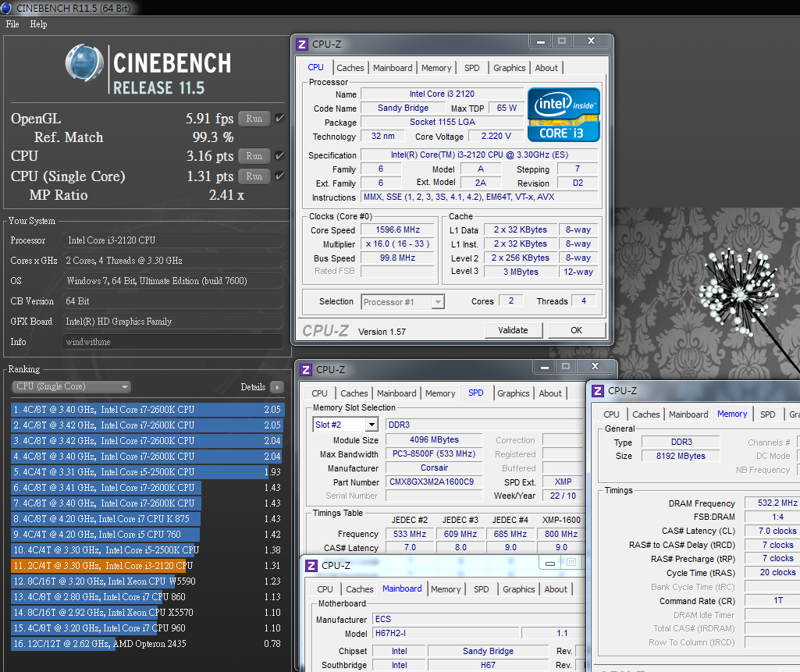Select highlighted ranking row 11 Core i3-2120
800x672 pixels.
[148, 565]
